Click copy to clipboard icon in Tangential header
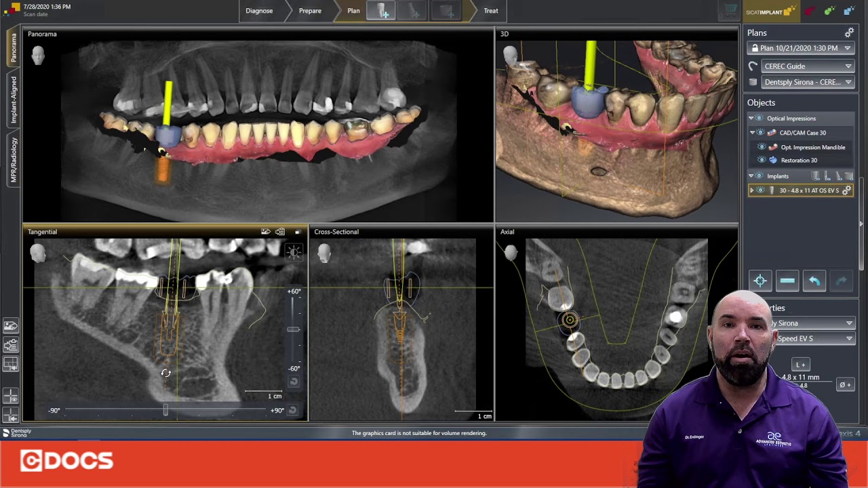This screenshot has width=868, height=488. coord(280,232)
